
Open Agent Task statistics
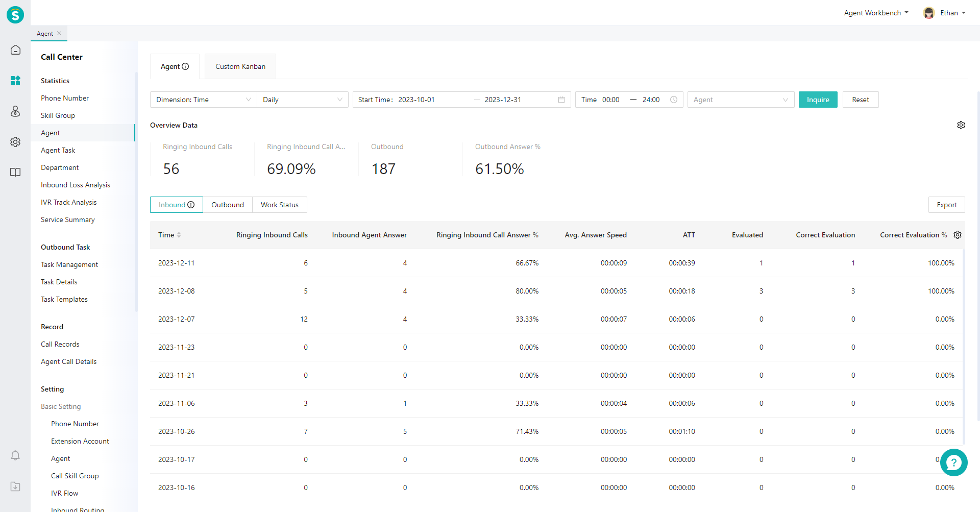[x=58, y=150]
